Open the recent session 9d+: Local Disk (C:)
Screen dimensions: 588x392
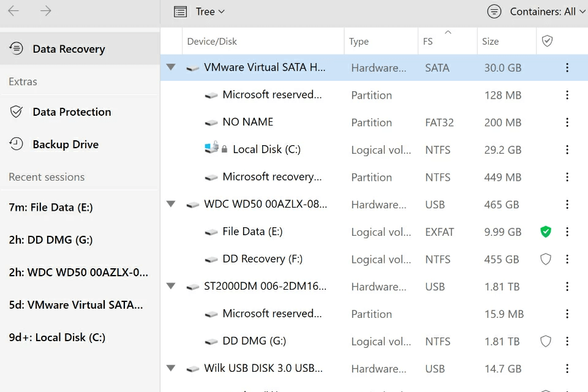57,337
